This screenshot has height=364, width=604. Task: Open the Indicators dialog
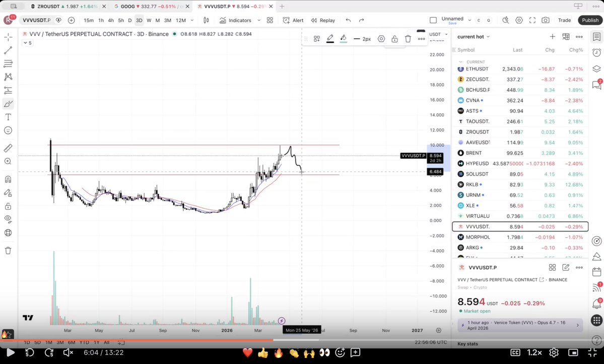[235, 21]
